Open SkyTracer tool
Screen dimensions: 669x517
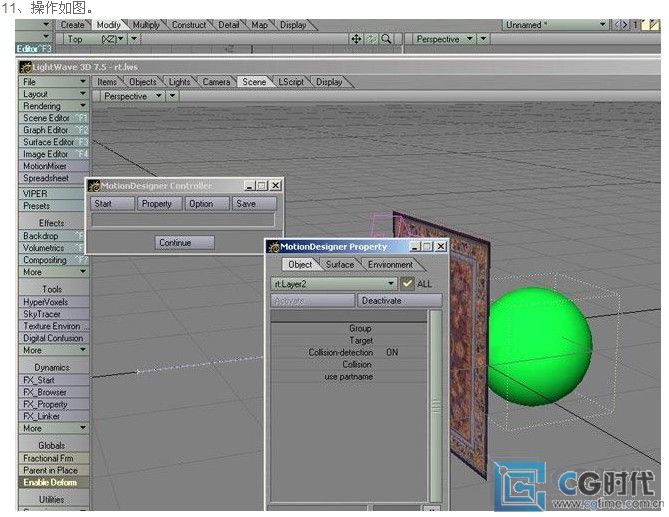54,314
